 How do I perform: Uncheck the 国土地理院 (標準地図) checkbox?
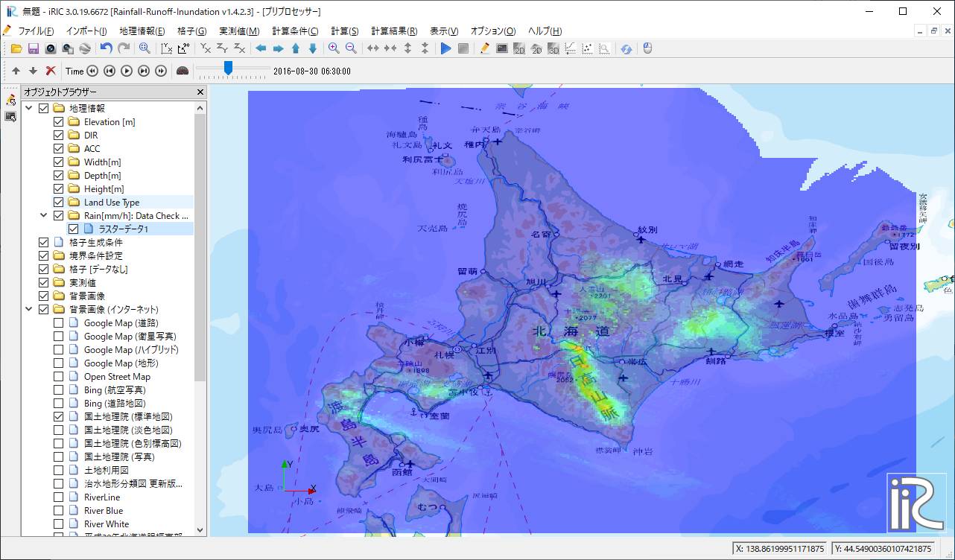point(59,417)
